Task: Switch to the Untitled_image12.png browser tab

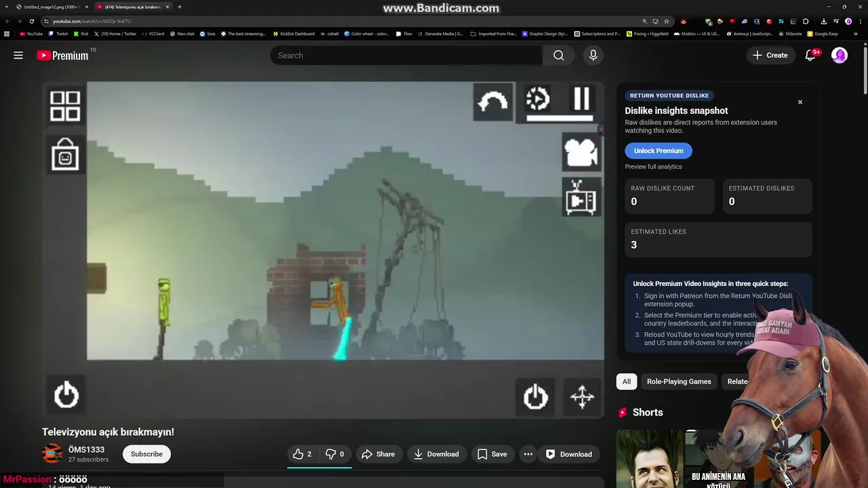Action: 51,7
